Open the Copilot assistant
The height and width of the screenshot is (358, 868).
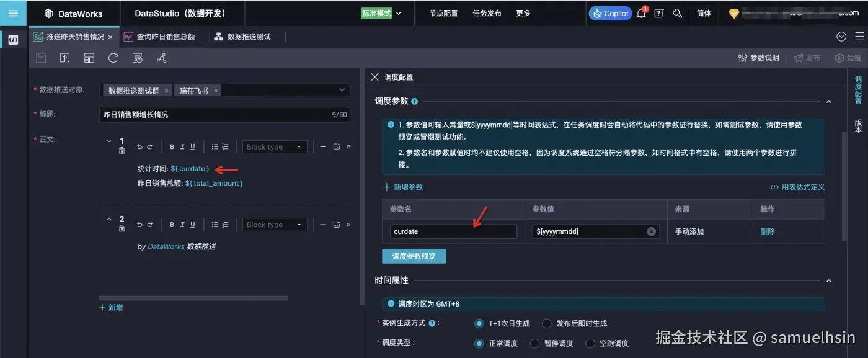tap(610, 13)
